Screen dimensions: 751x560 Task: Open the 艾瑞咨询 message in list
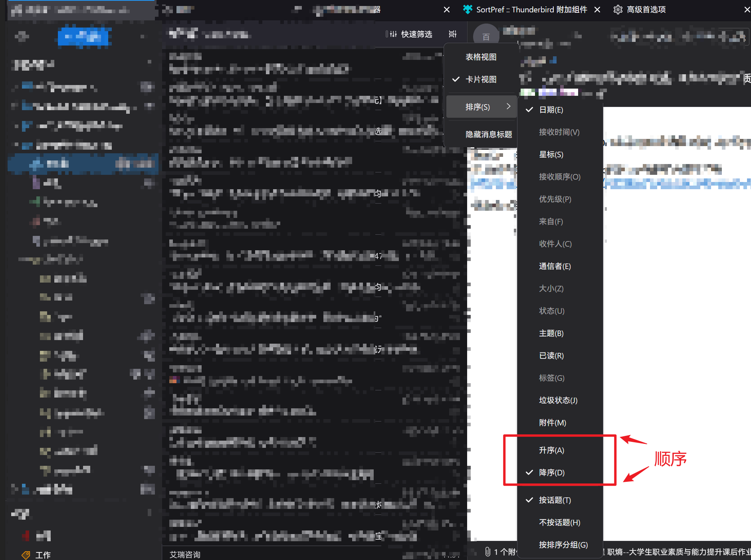(x=185, y=554)
